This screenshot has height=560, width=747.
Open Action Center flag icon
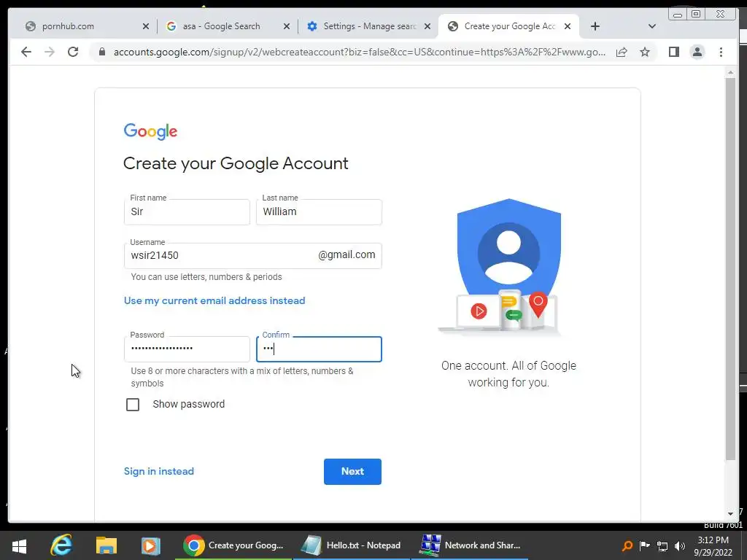point(645,545)
